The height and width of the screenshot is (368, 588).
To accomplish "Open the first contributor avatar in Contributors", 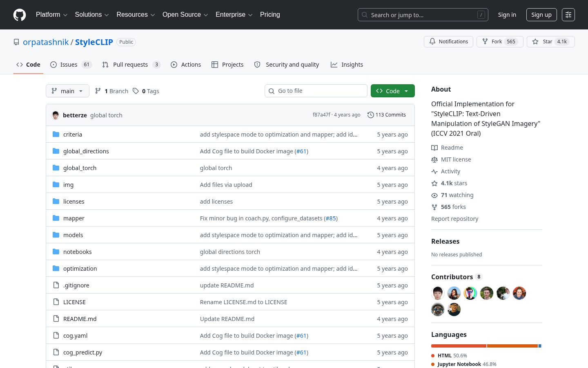I will coord(438,293).
